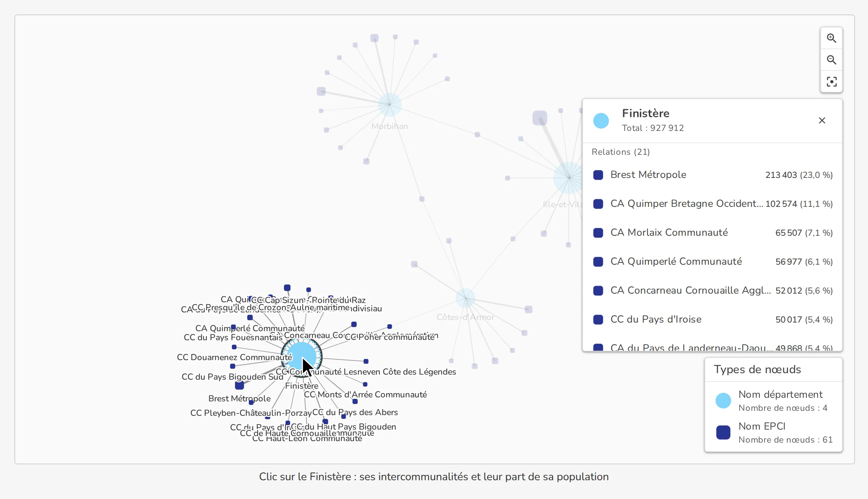Image resolution: width=868 pixels, height=499 pixels.
Task: Click CC du Haut Pays Bigouden label
Action: pos(344,427)
